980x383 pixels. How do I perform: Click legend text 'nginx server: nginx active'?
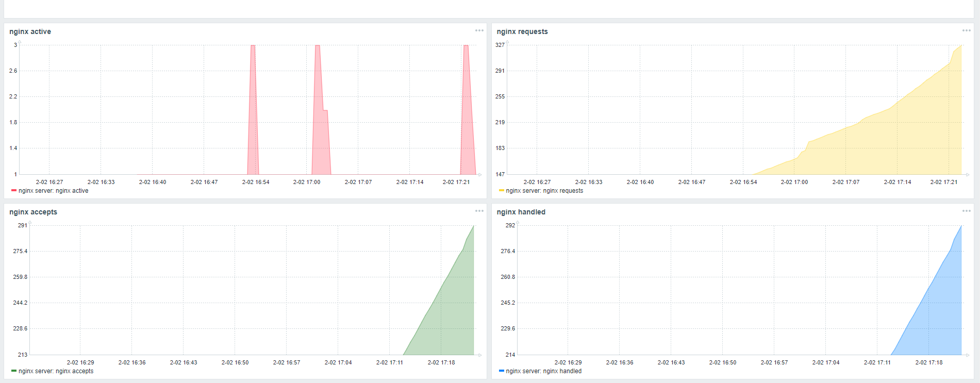54,191
